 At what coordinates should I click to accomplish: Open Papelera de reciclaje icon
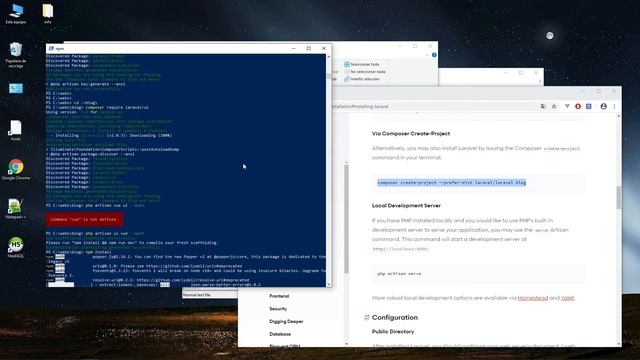tap(16, 55)
